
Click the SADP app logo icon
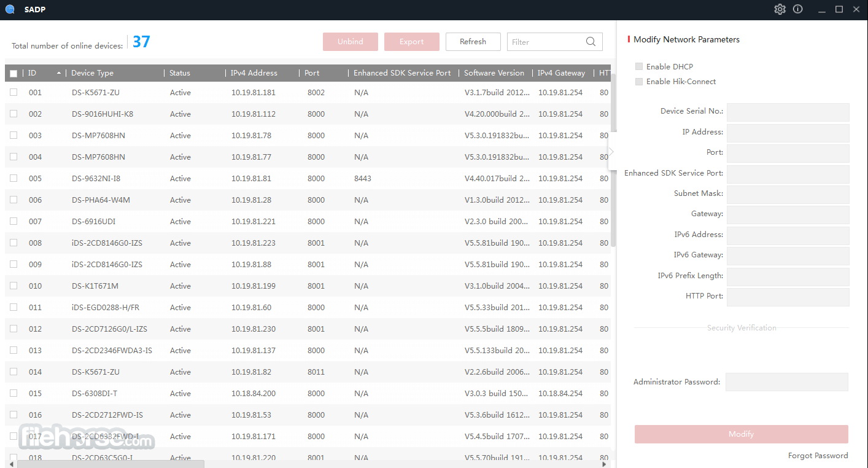(10, 9)
